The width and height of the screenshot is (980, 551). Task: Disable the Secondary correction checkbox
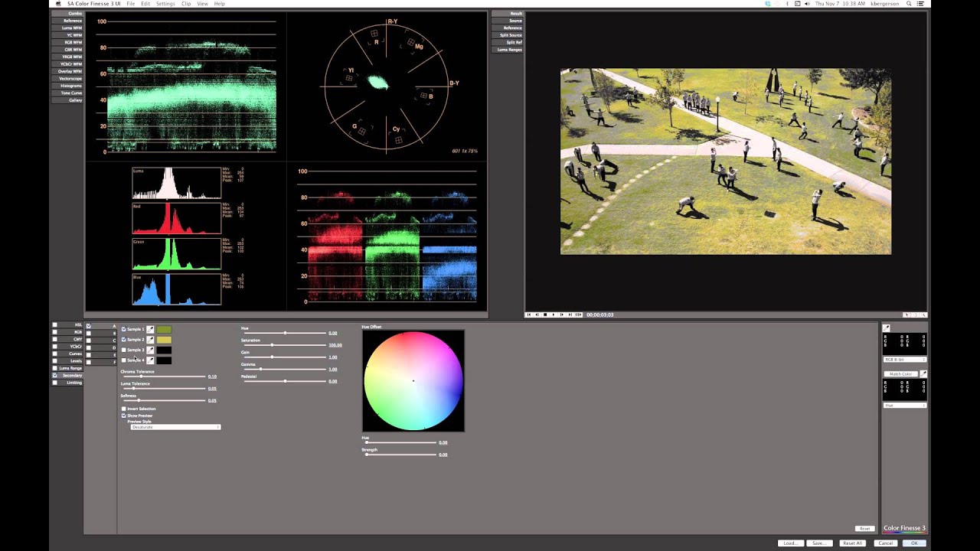(54, 376)
